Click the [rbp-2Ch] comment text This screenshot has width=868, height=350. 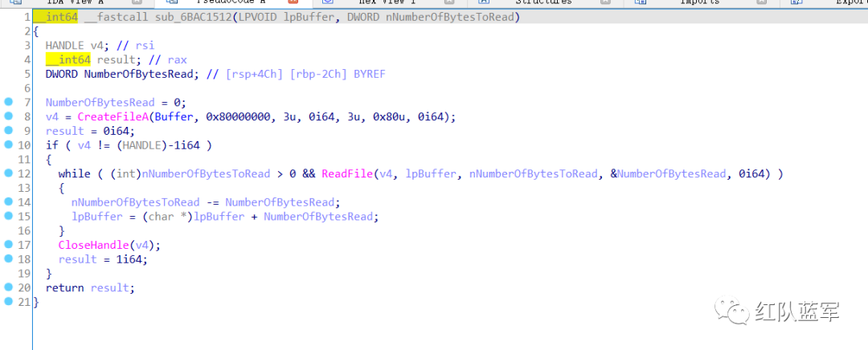tap(319, 74)
